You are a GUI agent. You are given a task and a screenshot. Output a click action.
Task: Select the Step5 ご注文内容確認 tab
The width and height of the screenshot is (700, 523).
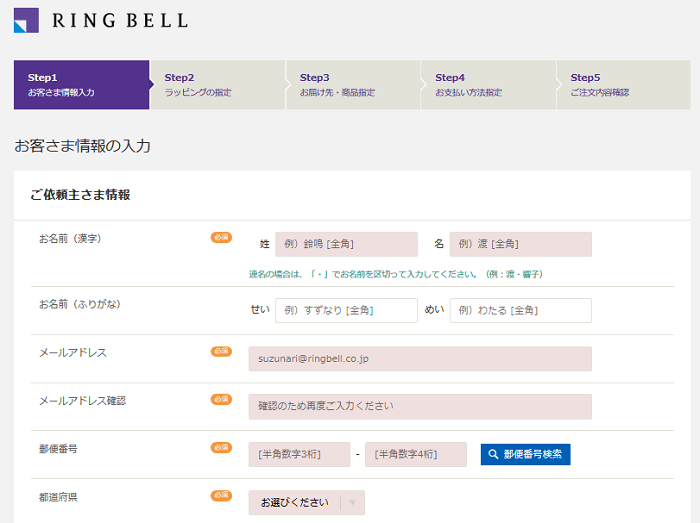pyautogui.click(x=624, y=85)
